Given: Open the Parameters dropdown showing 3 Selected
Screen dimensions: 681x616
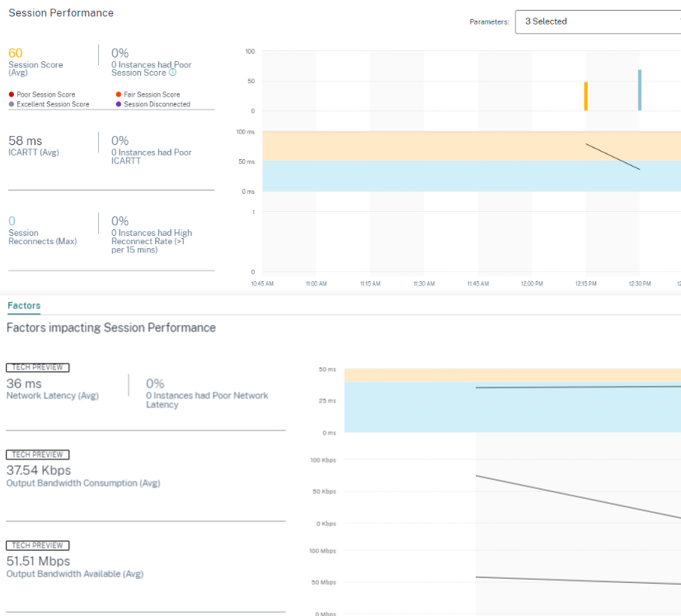Looking at the screenshot, I should (x=598, y=21).
